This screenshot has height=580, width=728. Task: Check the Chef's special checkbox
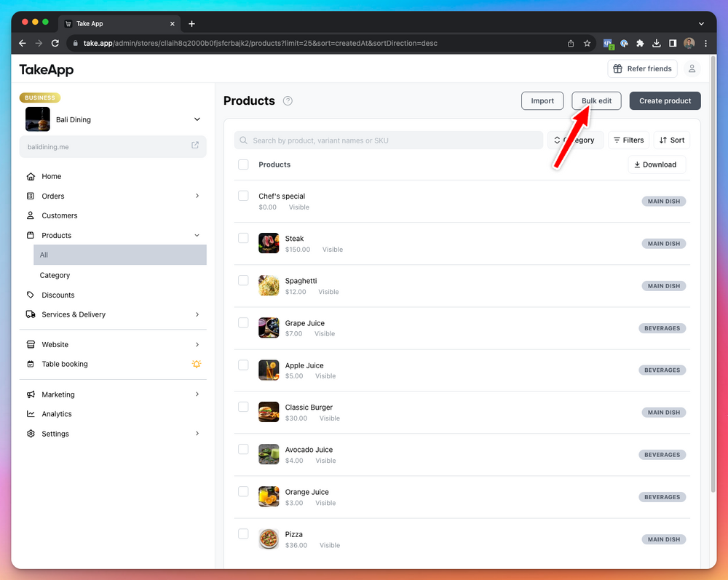click(243, 195)
